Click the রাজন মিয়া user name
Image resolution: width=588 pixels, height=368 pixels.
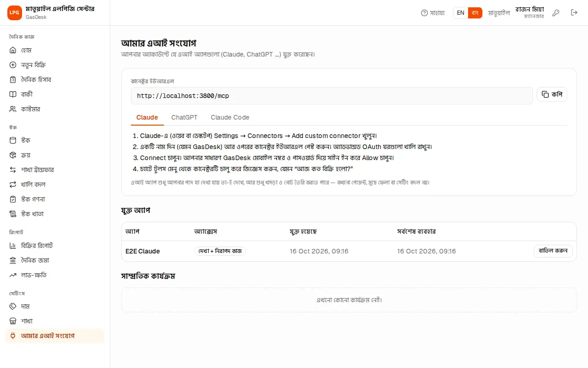coord(530,9)
